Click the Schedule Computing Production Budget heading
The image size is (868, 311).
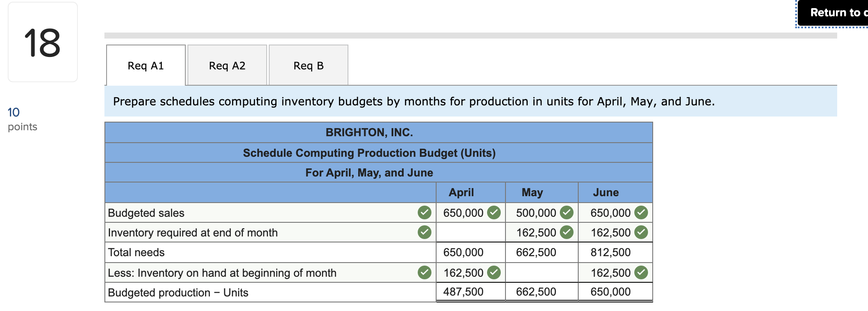click(369, 153)
